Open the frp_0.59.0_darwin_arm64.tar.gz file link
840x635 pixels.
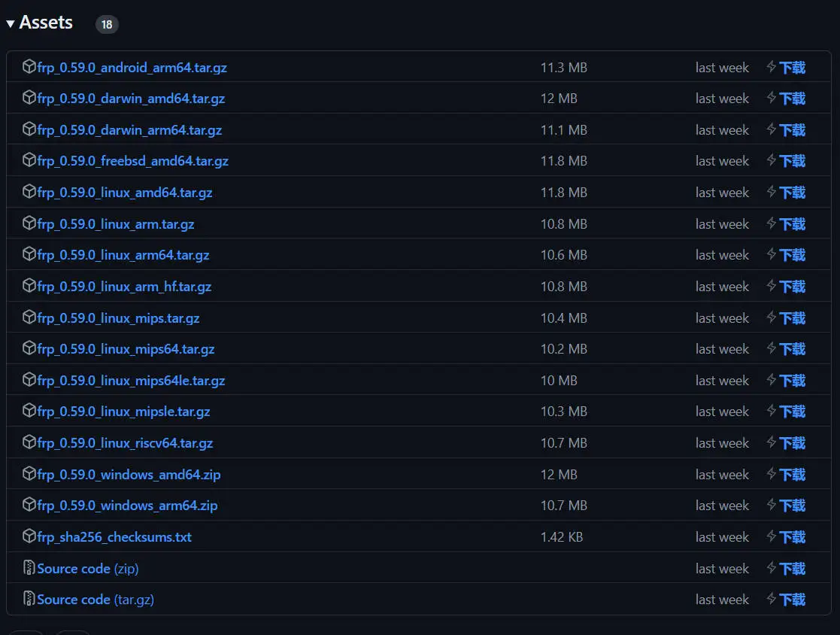point(129,130)
